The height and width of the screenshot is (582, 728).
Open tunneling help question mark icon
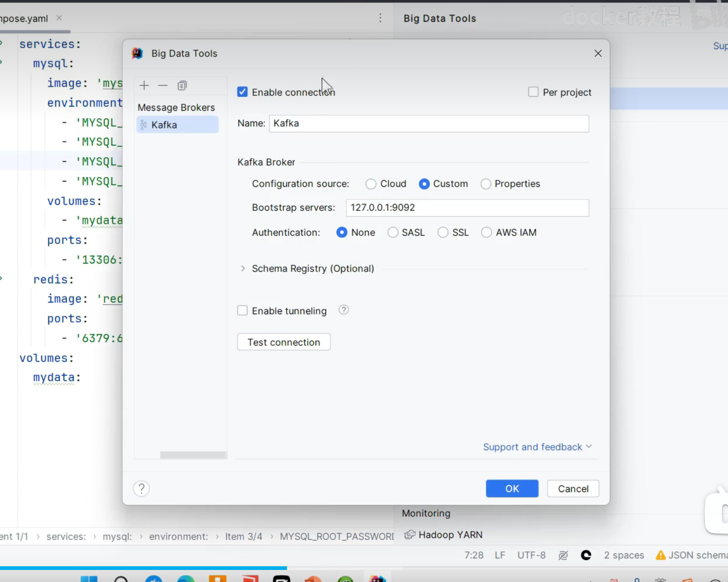pos(344,310)
